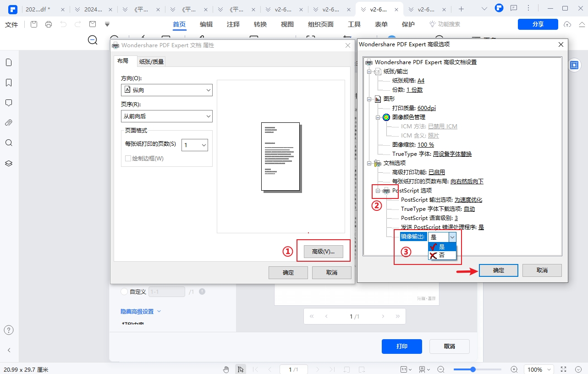Select the select-text cursor tool in status bar

coord(241,369)
